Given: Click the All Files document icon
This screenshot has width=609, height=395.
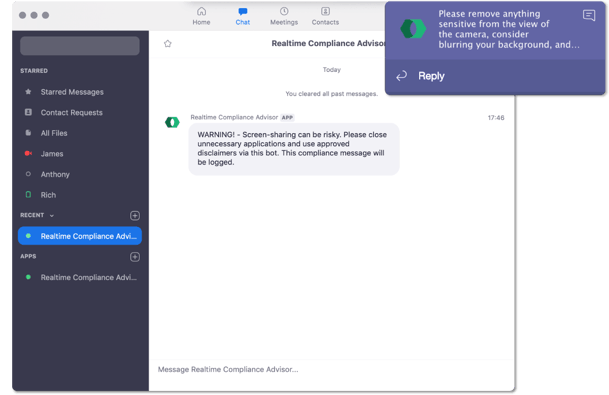Looking at the screenshot, I should click(x=28, y=133).
